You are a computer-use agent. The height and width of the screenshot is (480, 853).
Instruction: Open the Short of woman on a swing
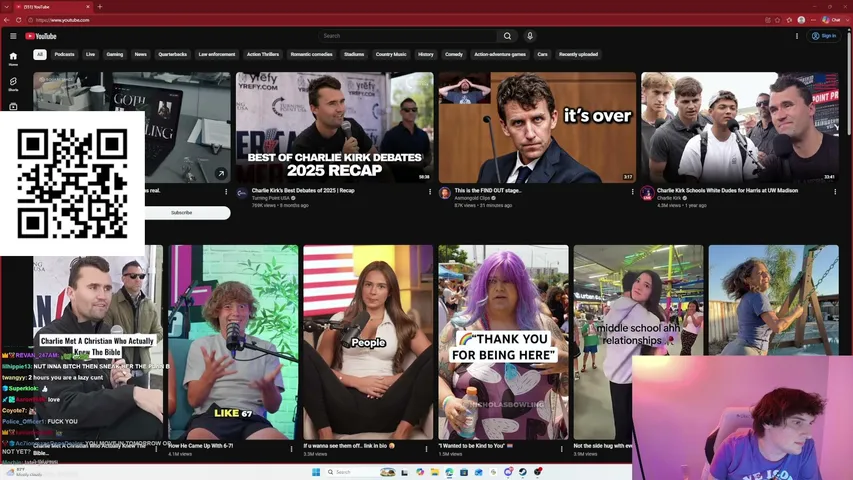[774, 299]
